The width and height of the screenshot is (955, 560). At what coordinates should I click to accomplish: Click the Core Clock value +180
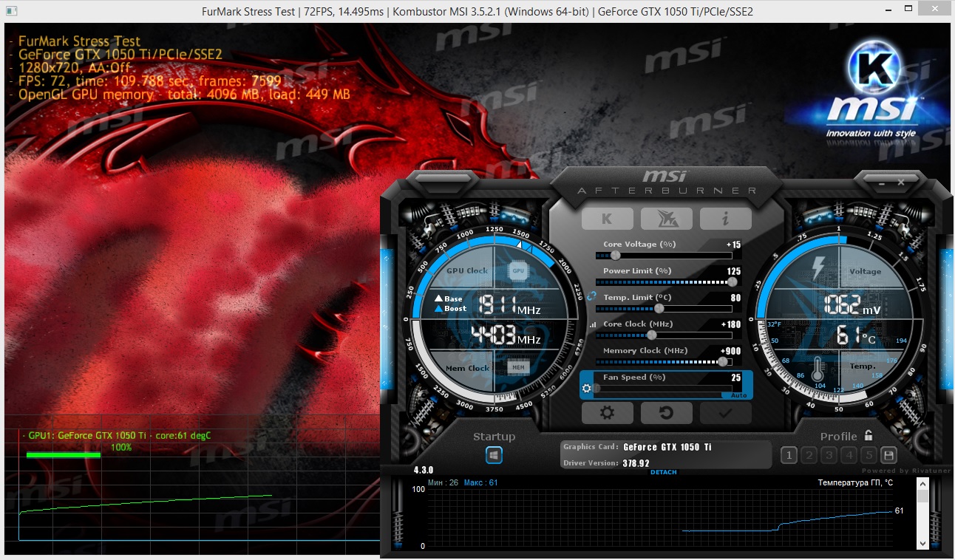pos(731,324)
